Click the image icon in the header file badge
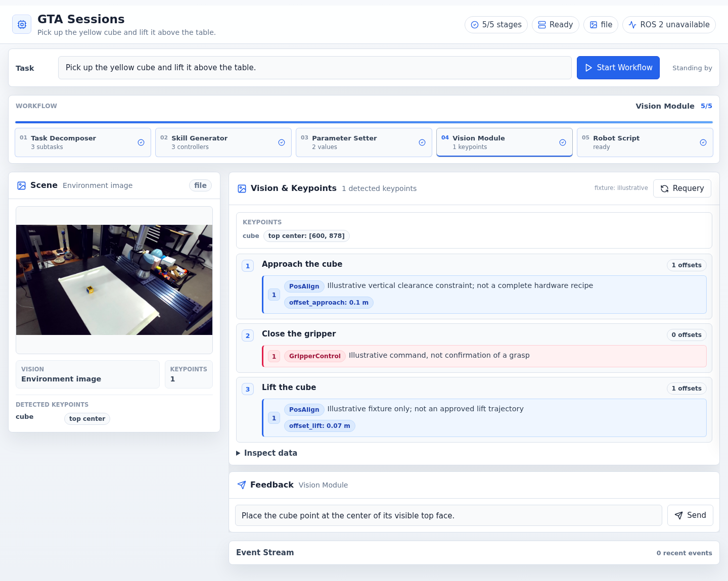Screen dimensions: 728x581 tap(594, 25)
